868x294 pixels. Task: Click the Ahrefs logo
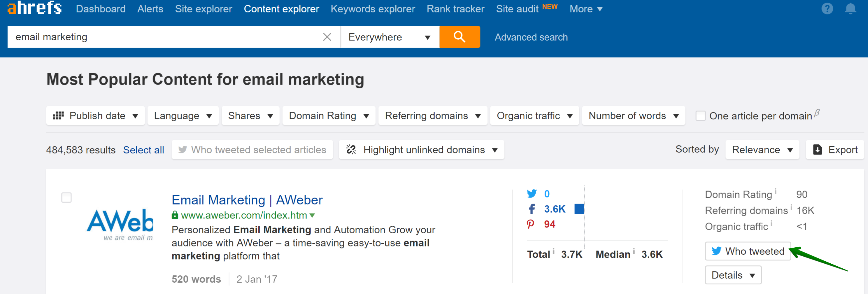tap(34, 7)
